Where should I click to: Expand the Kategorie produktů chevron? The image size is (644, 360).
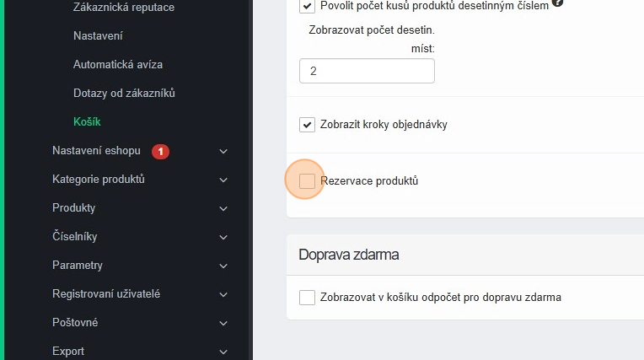[223, 180]
